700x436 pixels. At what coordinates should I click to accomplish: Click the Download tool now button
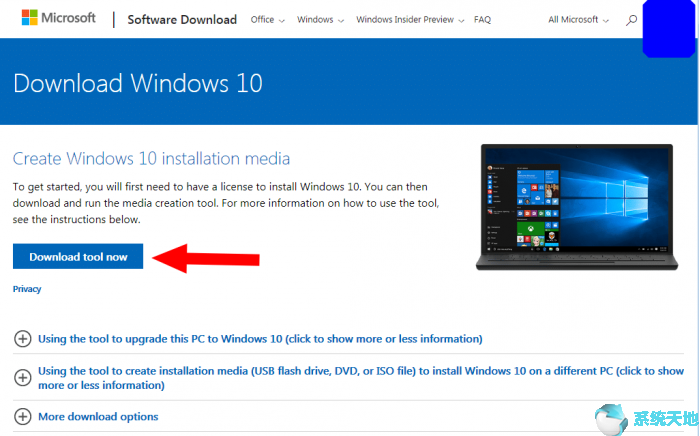(78, 256)
